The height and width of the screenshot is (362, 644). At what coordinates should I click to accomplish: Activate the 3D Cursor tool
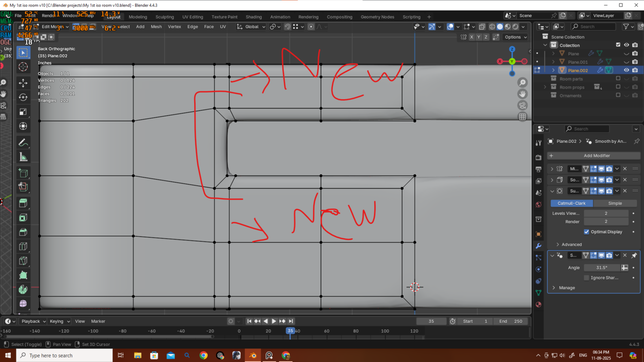click(x=23, y=67)
